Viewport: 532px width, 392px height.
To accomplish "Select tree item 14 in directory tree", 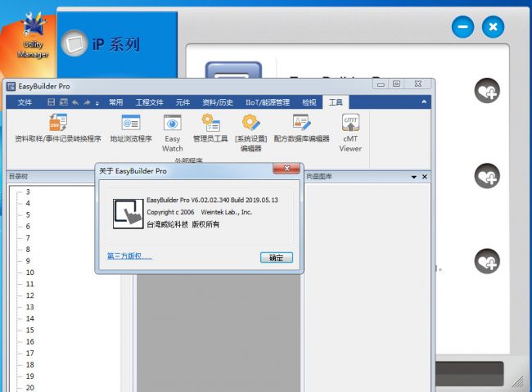I will pos(29,318).
